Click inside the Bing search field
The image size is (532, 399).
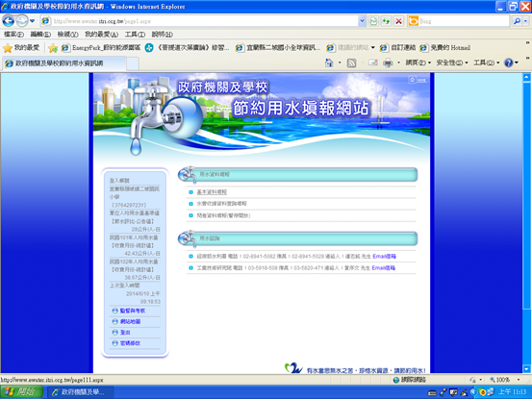pyautogui.click(x=464, y=21)
